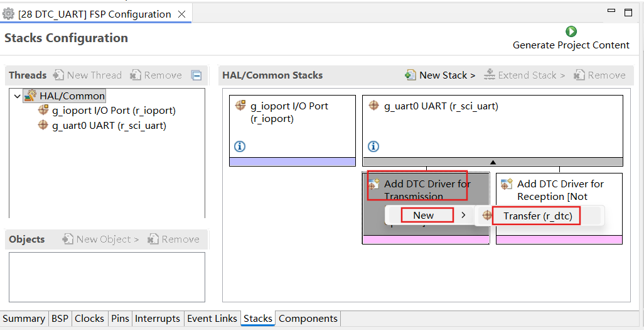Expand the New submenu arrow
Image resolution: width=644 pixels, height=330 pixels.
click(x=463, y=215)
